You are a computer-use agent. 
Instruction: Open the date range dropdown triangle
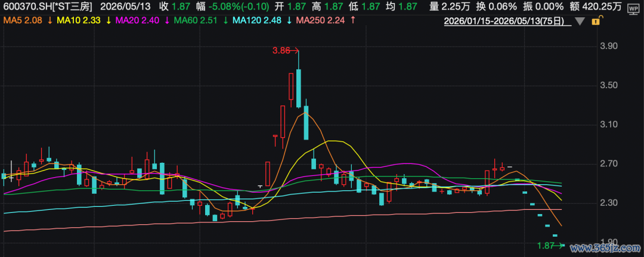[580, 21]
